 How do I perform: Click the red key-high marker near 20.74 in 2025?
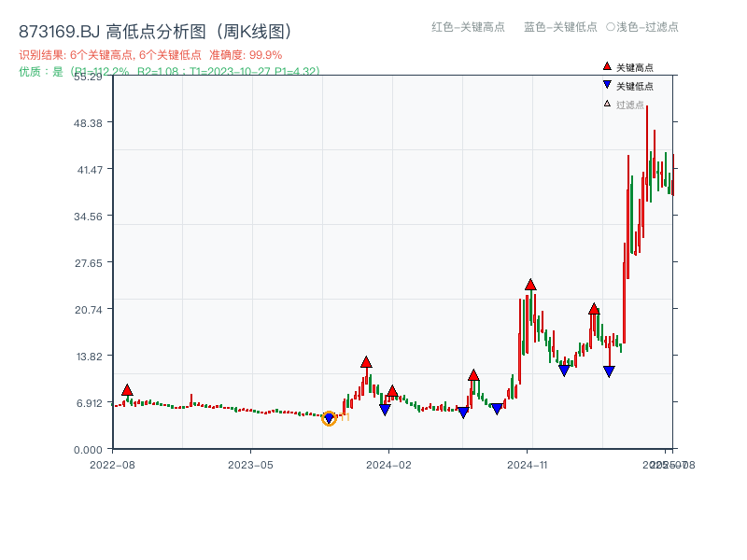[595, 310]
